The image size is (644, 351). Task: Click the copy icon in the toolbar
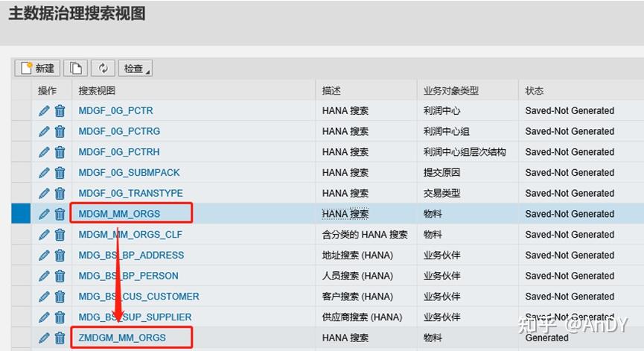coord(76,69)
